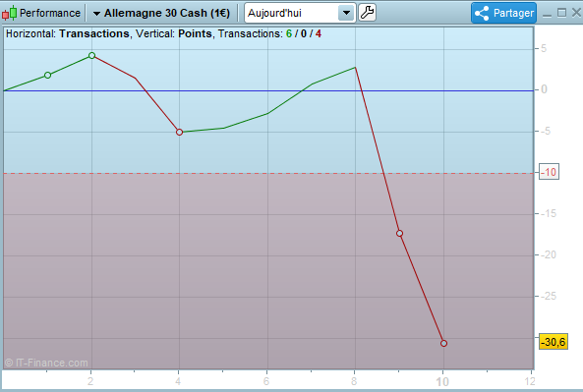This screenshot has width=583, height=392.
Task: Click the bold Points vertical axis label
Action: point(195,33)
